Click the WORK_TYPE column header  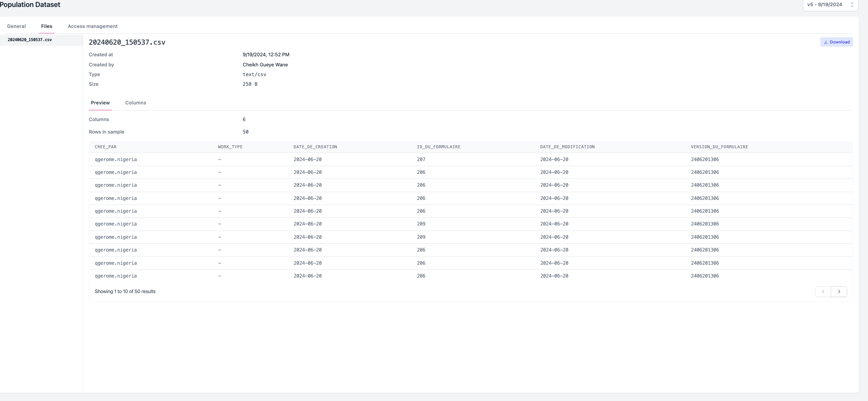coord(230,147)
